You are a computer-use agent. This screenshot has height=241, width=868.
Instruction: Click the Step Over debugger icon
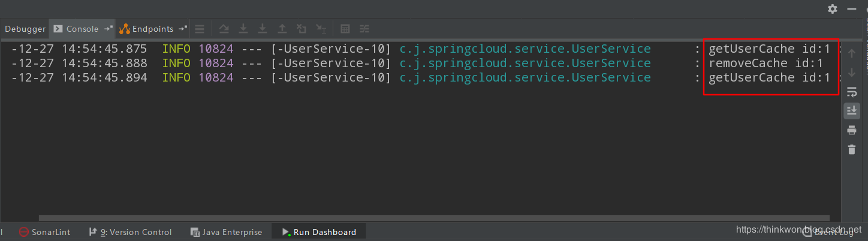[224, 29]
